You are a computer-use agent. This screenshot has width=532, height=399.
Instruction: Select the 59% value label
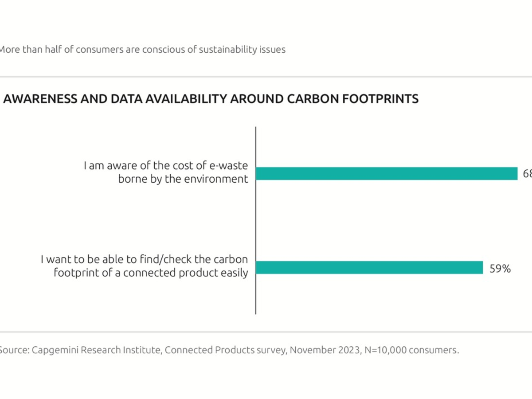pyautogui.click(x=500, y=268)
